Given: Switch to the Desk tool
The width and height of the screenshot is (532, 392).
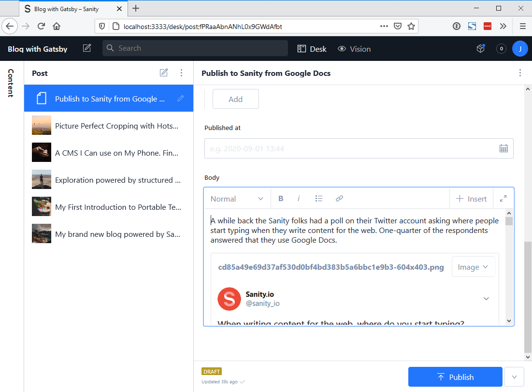Looking at the screenshot, I should click(312, 49).
